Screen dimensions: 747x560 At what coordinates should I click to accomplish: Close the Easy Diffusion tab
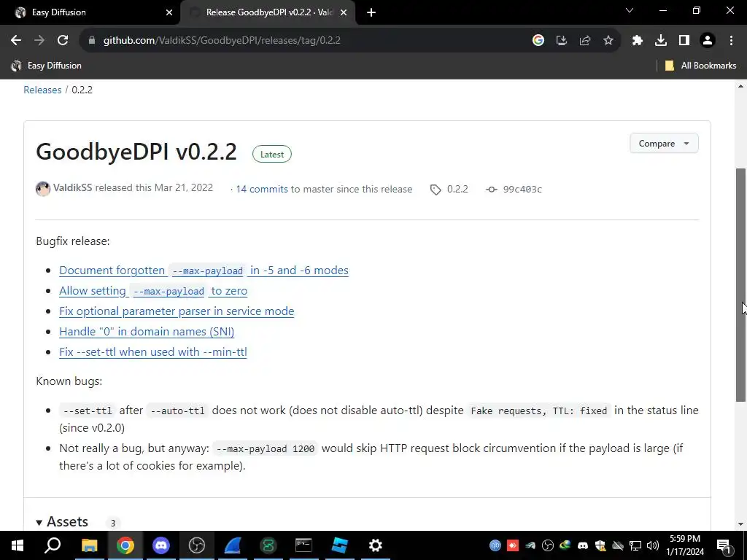(169, 12)
